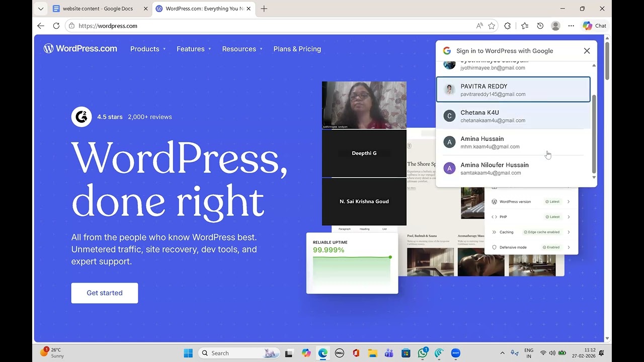Click the page vertical scrollbar thumb

607,60
